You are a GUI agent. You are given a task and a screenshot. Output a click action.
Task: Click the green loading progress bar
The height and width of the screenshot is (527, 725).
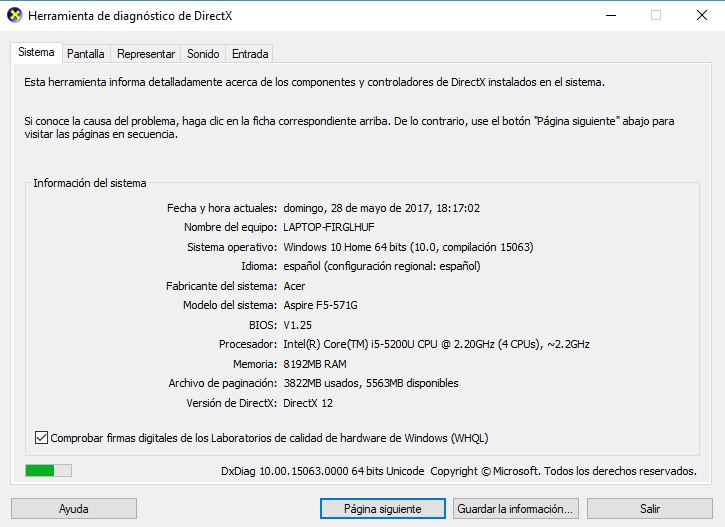[48, 470]
